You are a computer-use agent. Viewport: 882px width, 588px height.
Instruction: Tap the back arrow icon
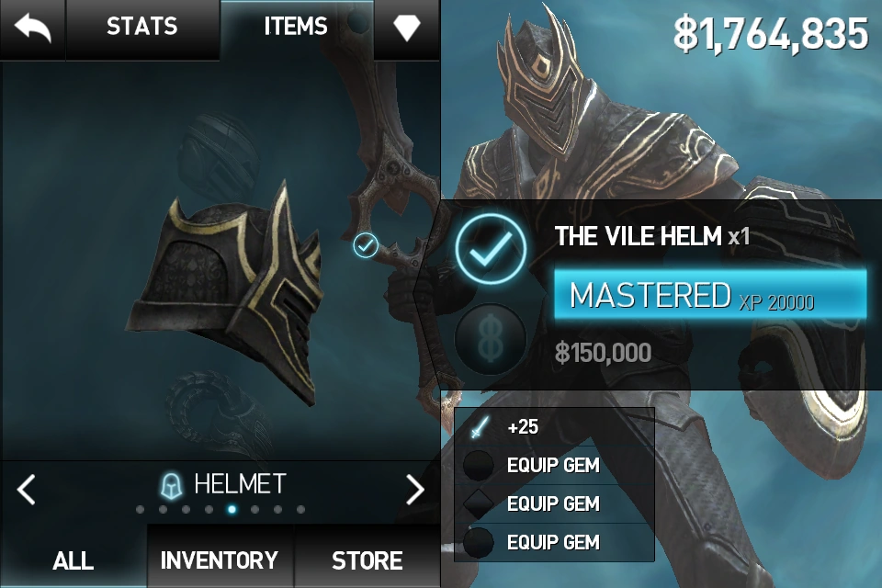tap(33, 28)
